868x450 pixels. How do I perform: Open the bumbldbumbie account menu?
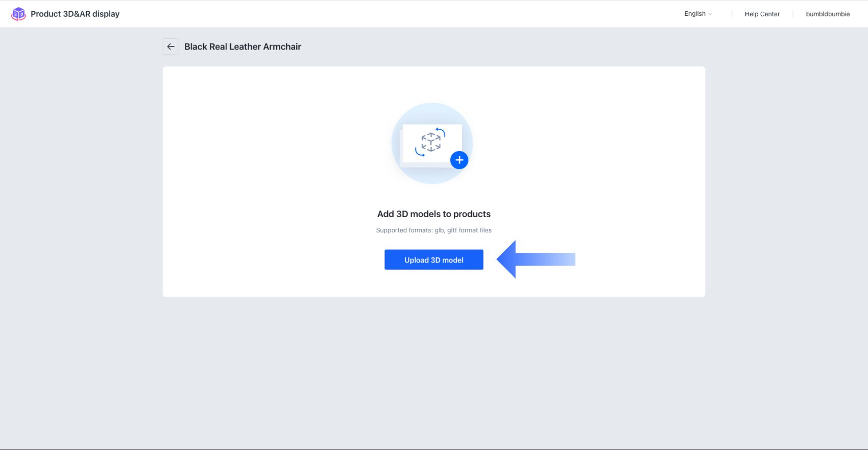tap(828, 14)
